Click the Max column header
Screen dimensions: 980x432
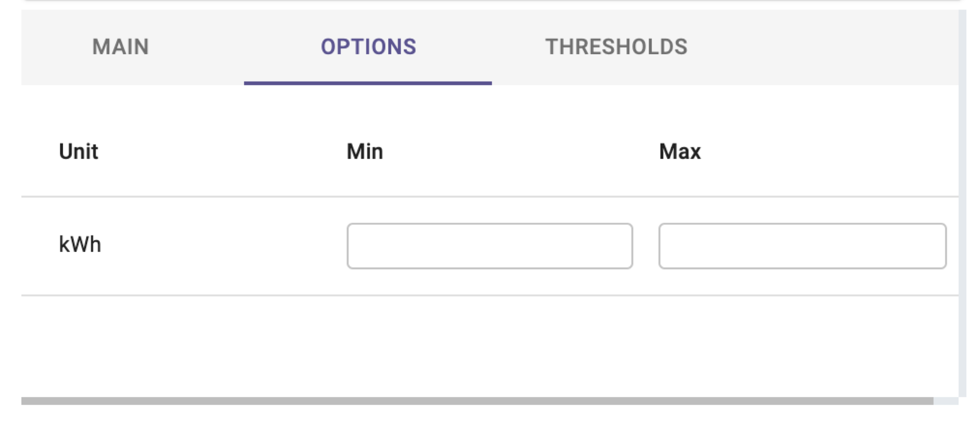[680, 151]
